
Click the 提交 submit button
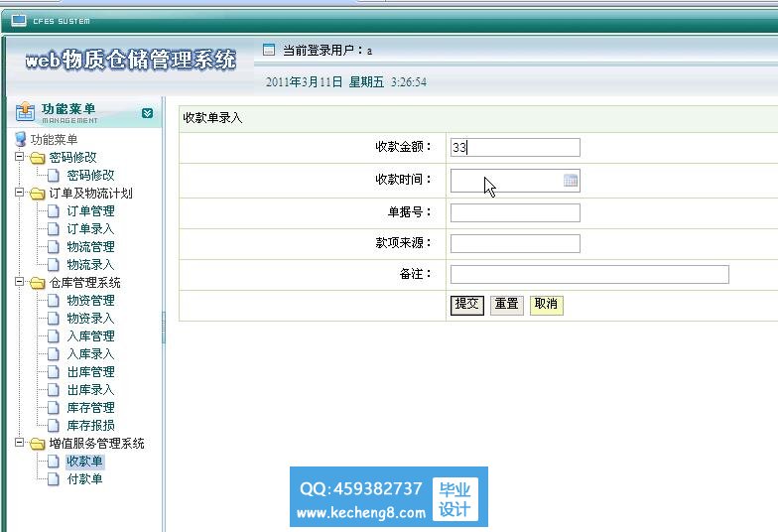click(466, 304)
